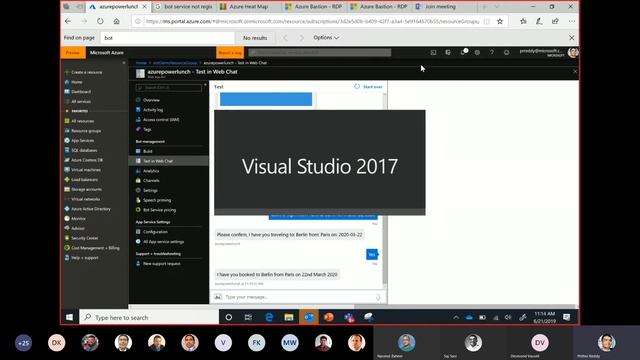Open App Services in sidebar
The image size is (640, 360).
coord(82,140)
